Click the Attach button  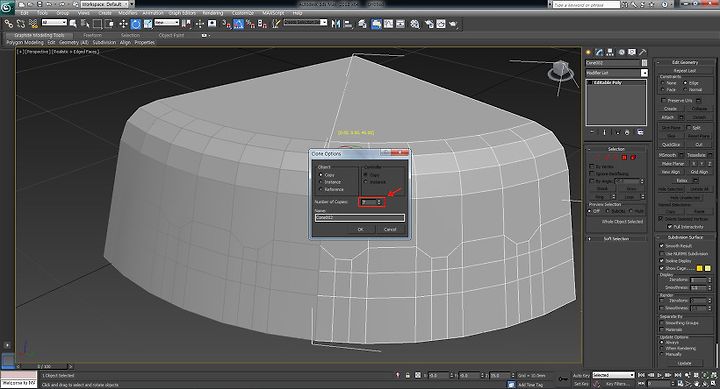point(668,117)
